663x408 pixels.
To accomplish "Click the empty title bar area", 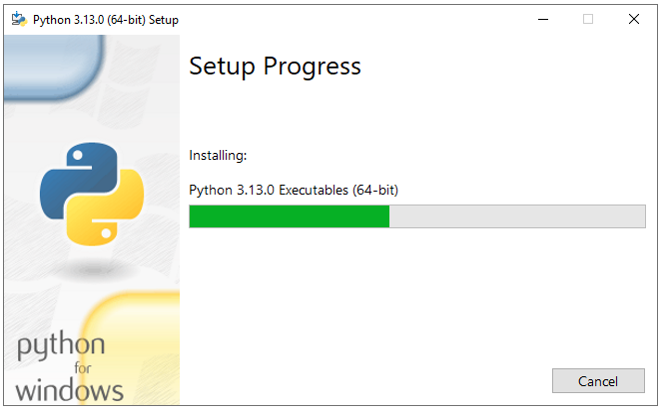I will tap(350, 19).
